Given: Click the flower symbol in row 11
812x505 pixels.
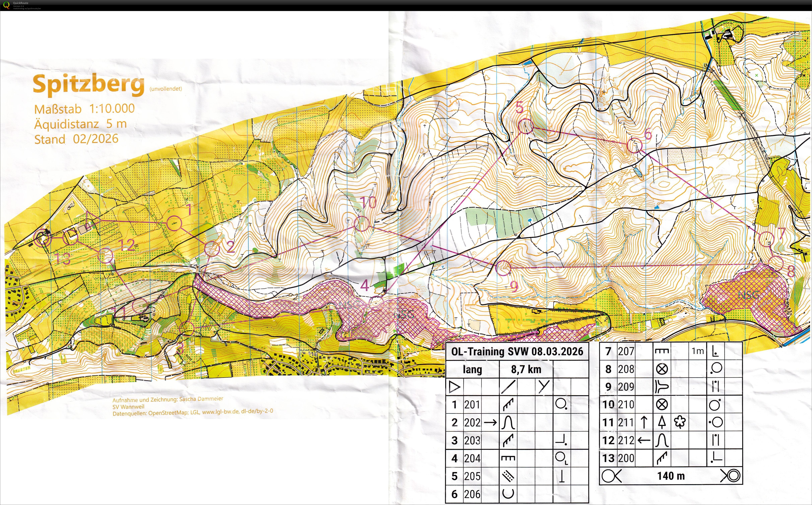Looking at the screenshot, I should [680, 422].
